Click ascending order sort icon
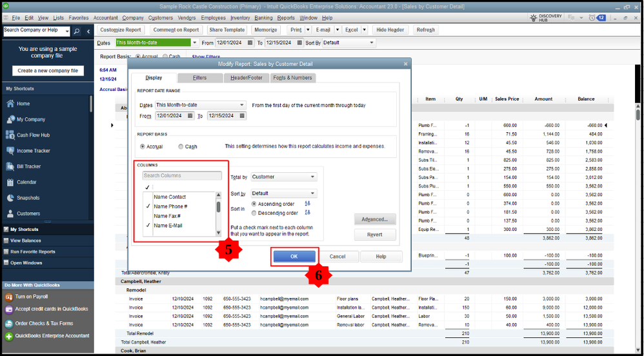This screenshot has width=644, height=356. pyautogui.click(x=308, y=204)
